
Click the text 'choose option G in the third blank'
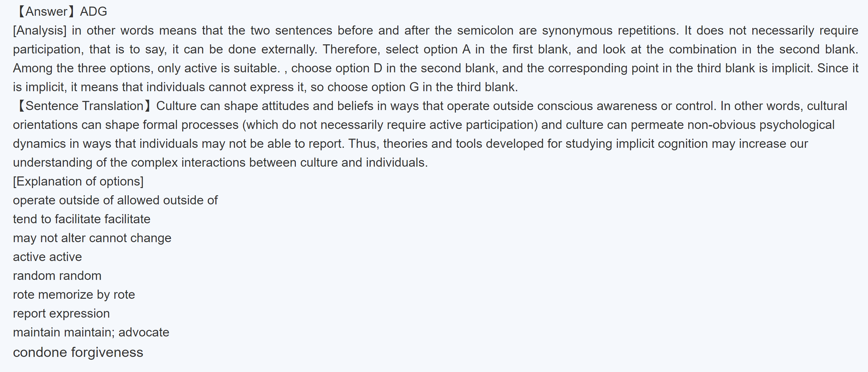pyautogui.click(x=423, y=87)
